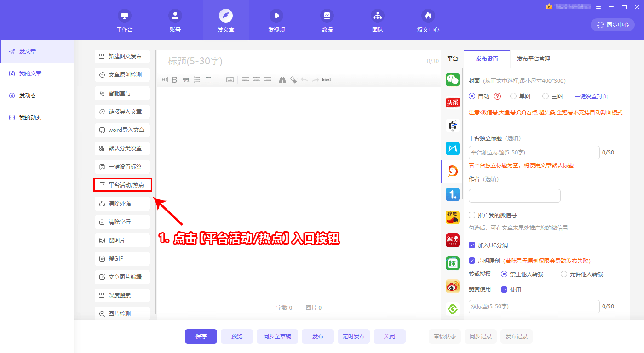Select the Sohu platform icon

(452, 217)
